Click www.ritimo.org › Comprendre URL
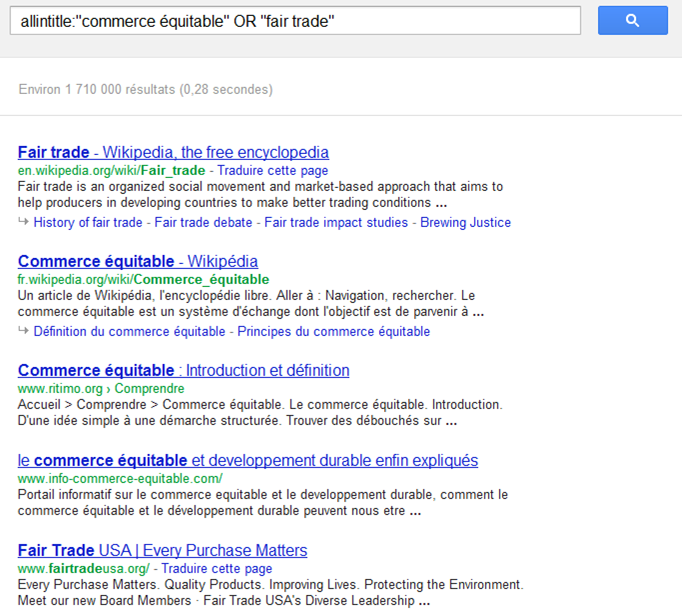The height and width of the screenshot is (615, 682). [x=101, y=388]
